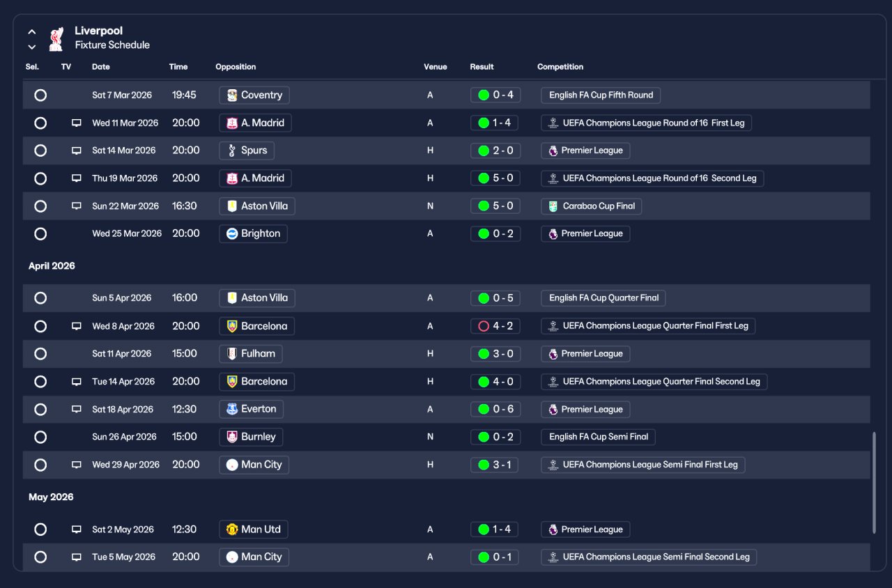Image resolution: width=892 pixels, height=588 pixels.
Task: Click TV icon on Wed 8 Apr 2026 row
Action: (77, 326)
